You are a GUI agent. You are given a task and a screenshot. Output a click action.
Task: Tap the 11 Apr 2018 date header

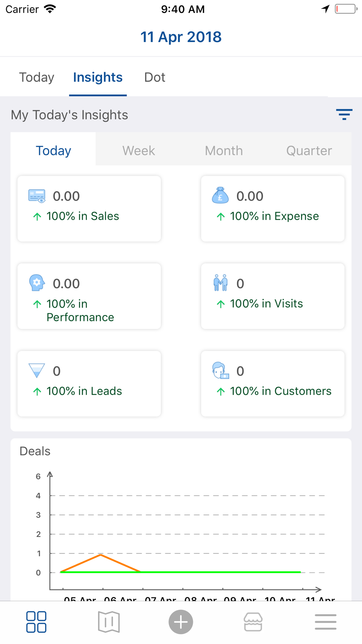click(181, 37)
